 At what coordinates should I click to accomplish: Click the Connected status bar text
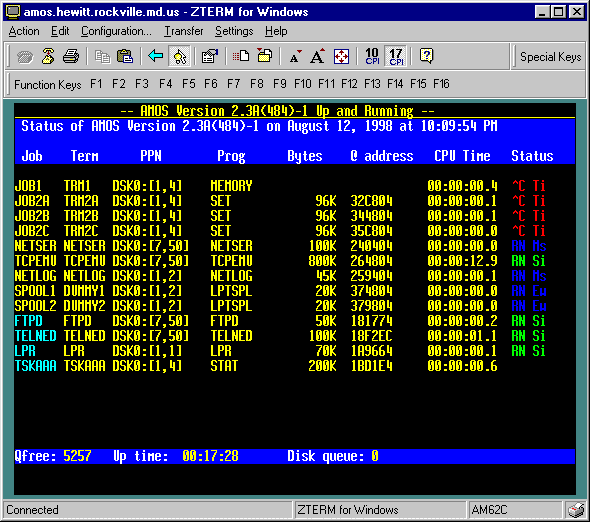(x=32, y=510)
